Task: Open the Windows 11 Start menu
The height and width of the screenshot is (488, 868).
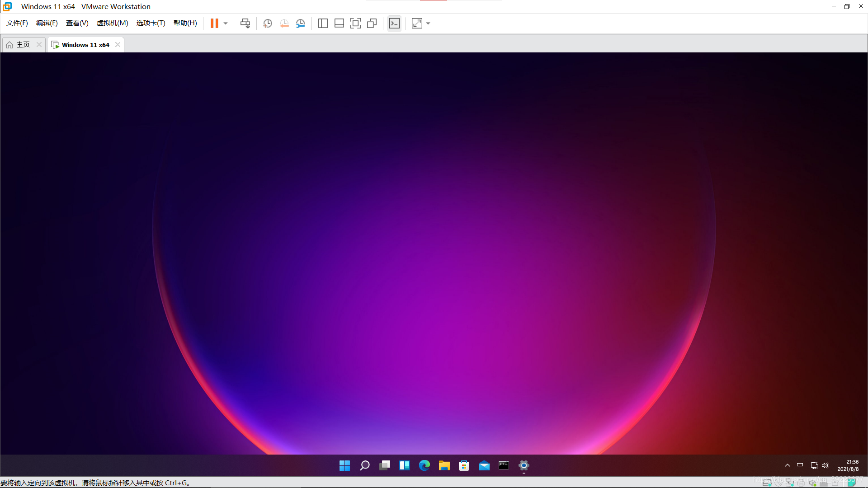Action: coord(344,465)
